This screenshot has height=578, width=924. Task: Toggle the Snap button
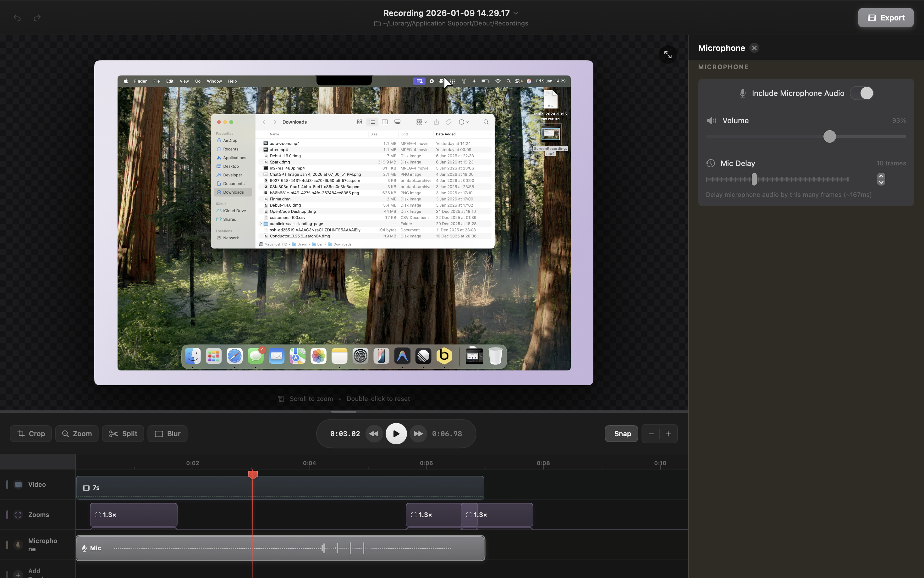[621, 433]
